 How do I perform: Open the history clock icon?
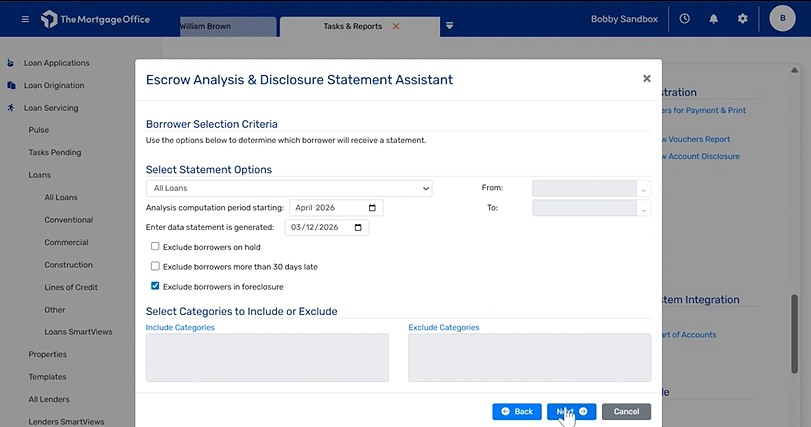684,19
